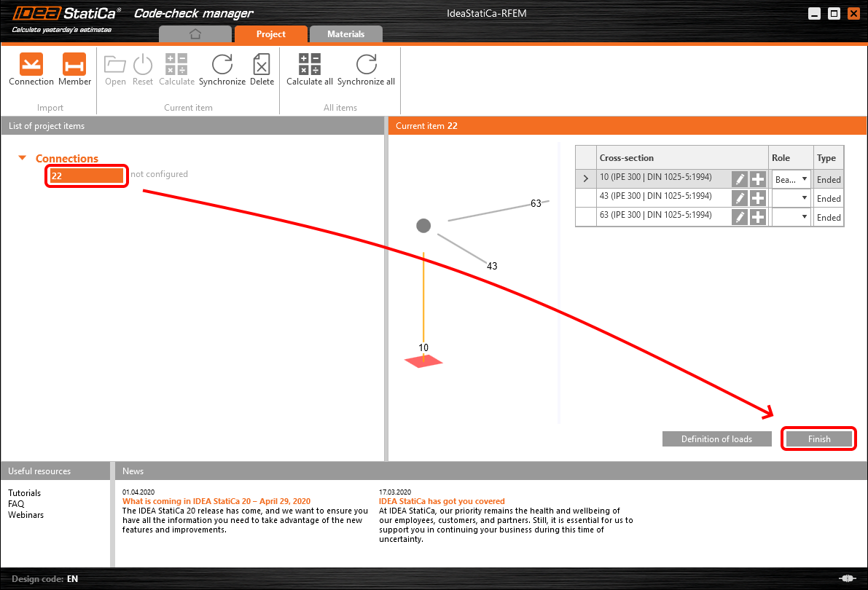Click the Ended type of member 63

click(x=829, y=217)
